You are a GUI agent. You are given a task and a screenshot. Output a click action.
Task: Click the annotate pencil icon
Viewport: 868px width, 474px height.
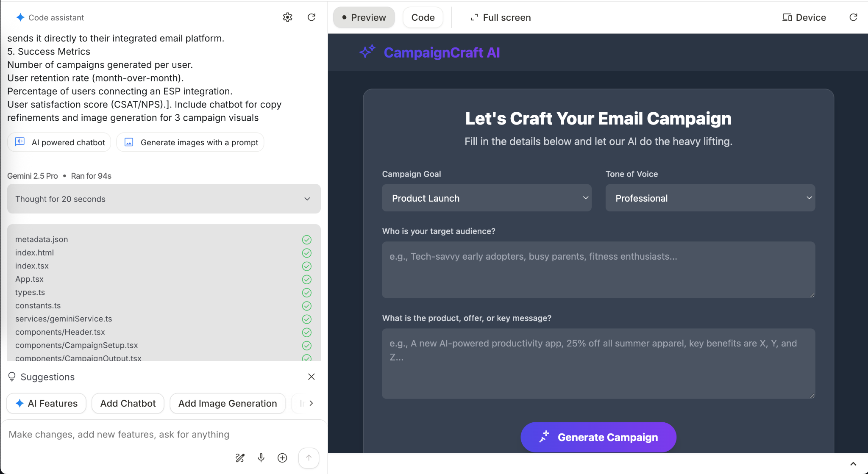(x=240, y=457)
